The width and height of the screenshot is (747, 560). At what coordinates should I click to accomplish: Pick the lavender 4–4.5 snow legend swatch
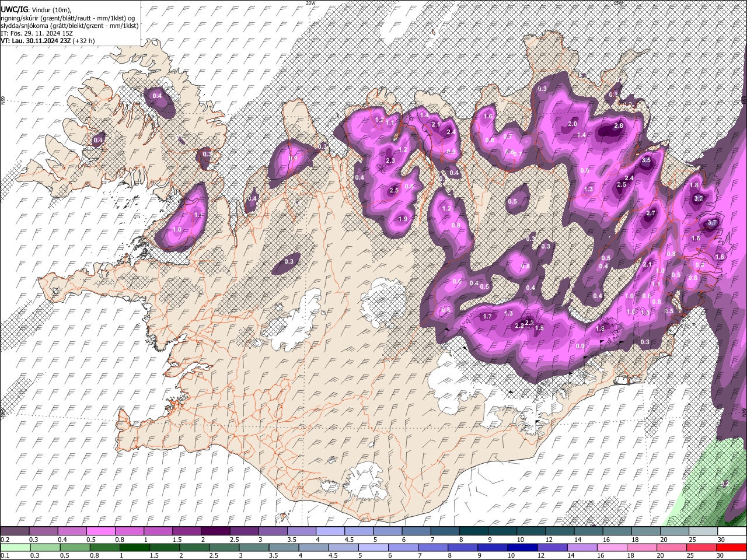pos(329,531)
